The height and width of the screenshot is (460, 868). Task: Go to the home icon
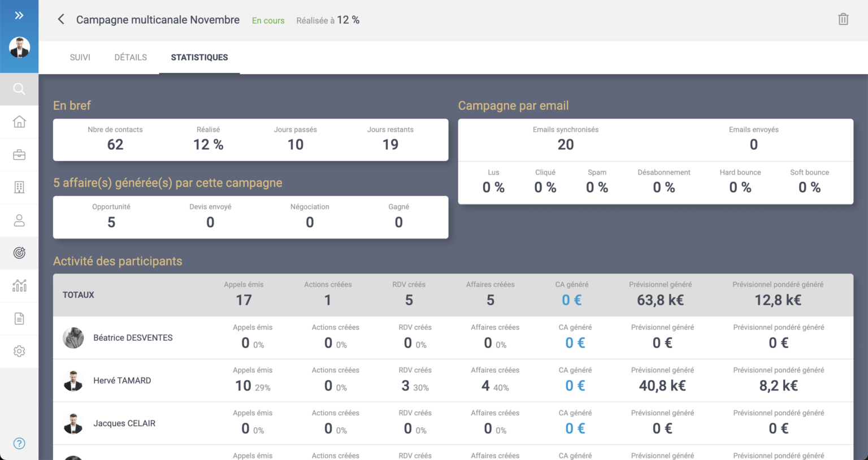19,121
